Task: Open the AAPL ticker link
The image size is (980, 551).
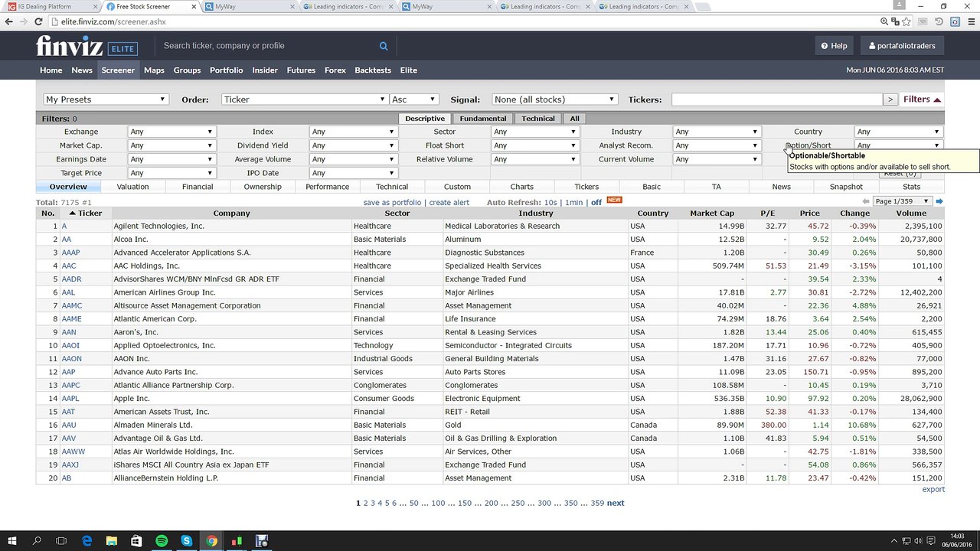Action: pyautogui.click(x=70, y=399)
